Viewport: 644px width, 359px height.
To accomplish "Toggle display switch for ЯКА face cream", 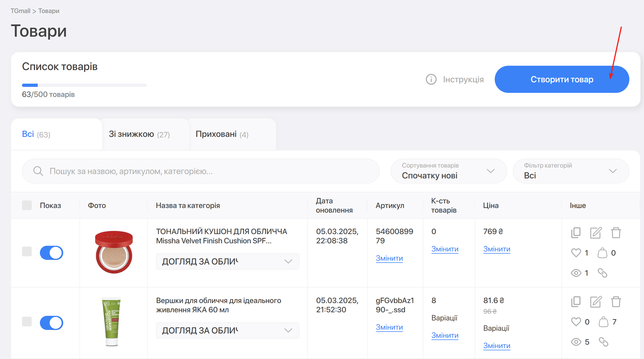I will click(52, 323).
